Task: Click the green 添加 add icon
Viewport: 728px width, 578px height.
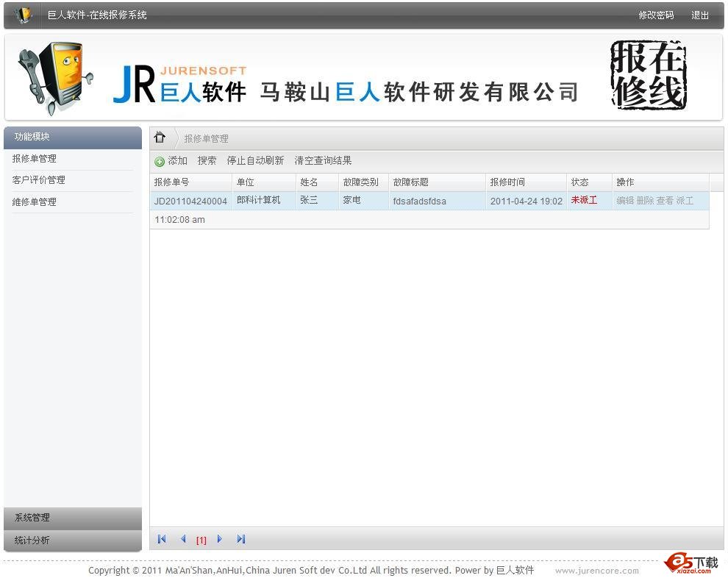Action: coord(160,162)
